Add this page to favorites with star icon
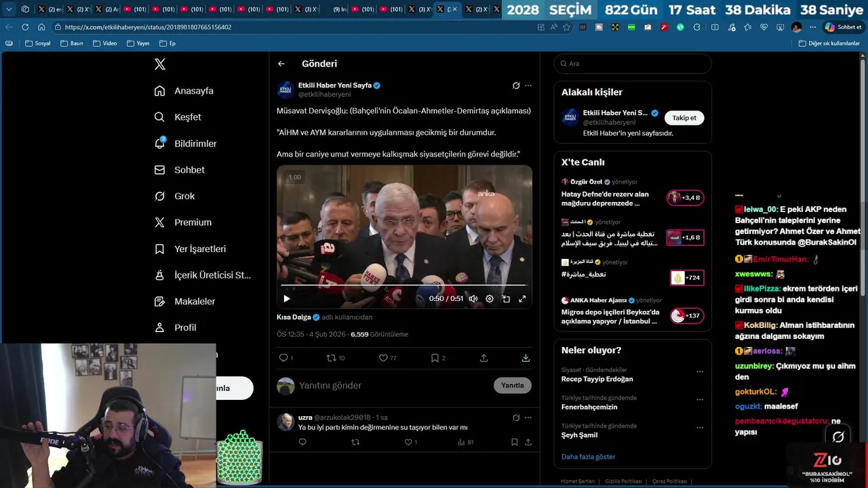Viewport: 868px width, 488px height. click(x=566, y=27)
